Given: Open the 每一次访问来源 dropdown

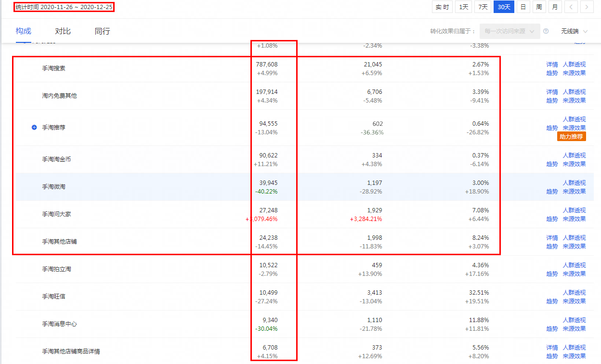Looking at the screenshot, I should click(510, 31).
